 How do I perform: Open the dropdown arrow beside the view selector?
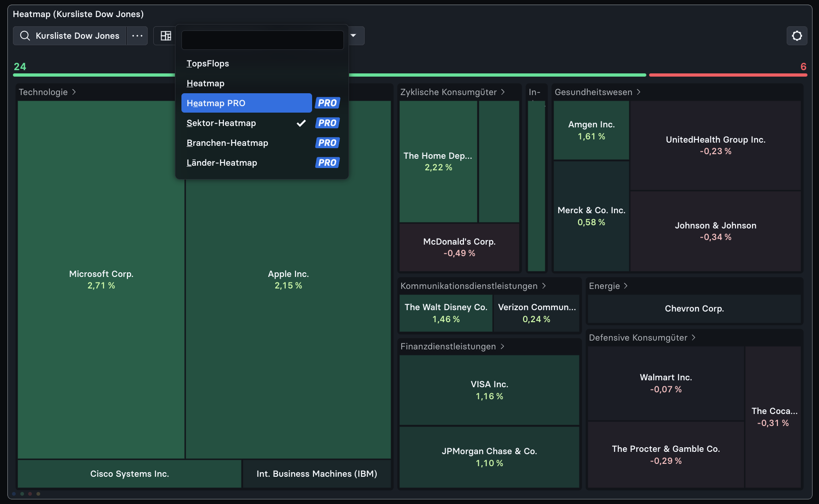353,36
